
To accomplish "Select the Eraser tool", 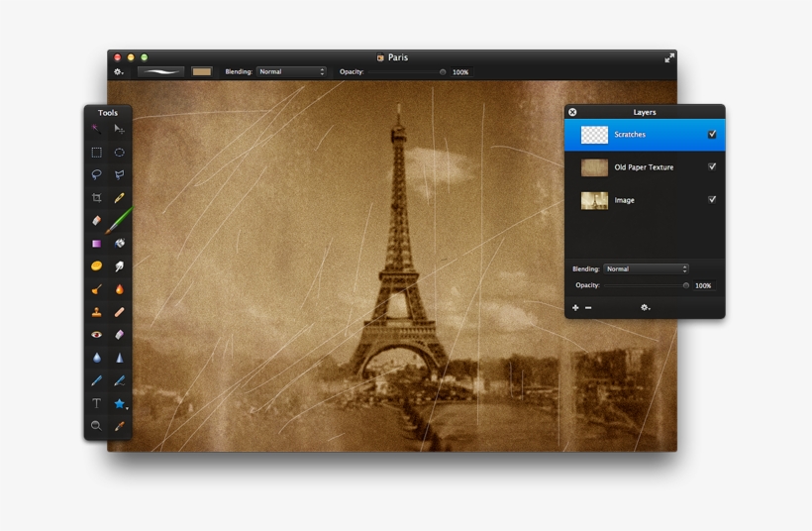I will tap(96, 220).
